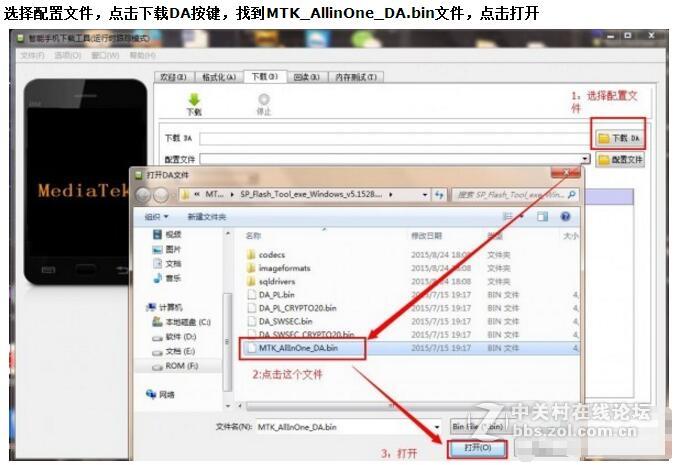Open the Bin File type filter dropdown
674x465 pixels.
[x=478, y=427]
